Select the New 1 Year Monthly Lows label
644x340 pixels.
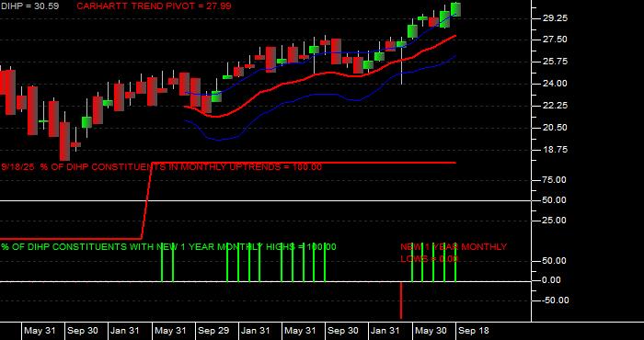454,253
